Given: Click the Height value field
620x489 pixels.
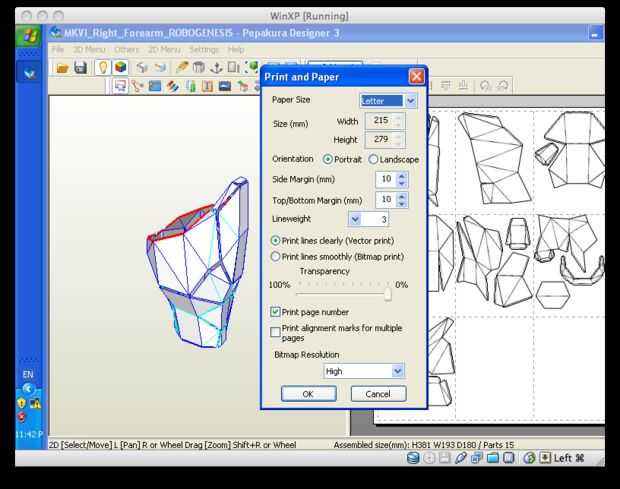Looking at the screenshot, I should click(380, 140).
